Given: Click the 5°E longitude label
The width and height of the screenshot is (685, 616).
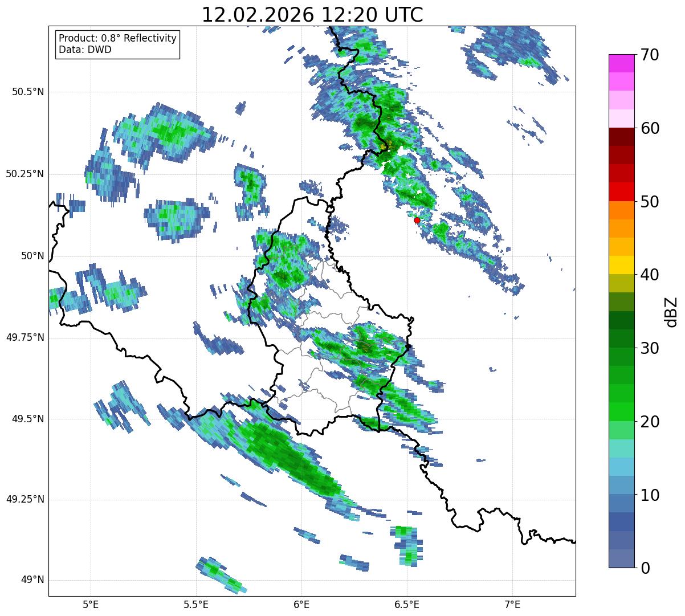Looking at the screenshot, I should point(91,604).
